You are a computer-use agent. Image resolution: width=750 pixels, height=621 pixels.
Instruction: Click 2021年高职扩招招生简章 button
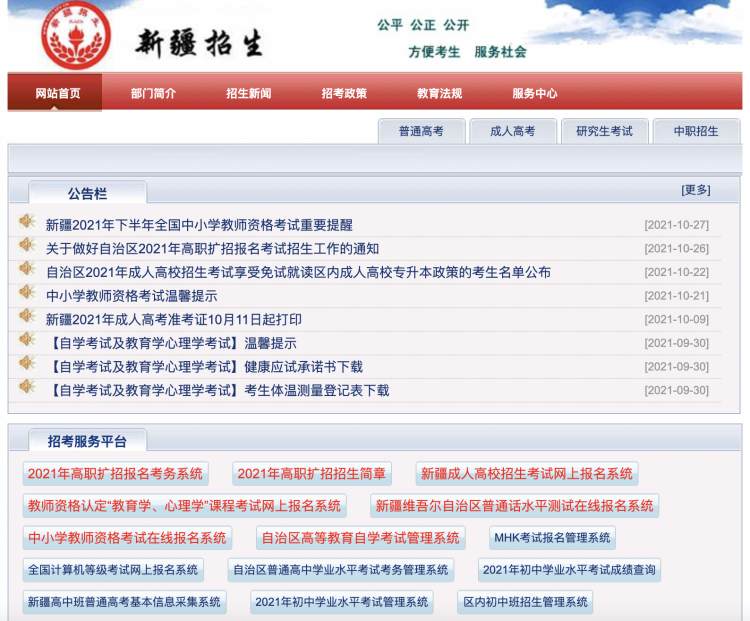[312, 474]
